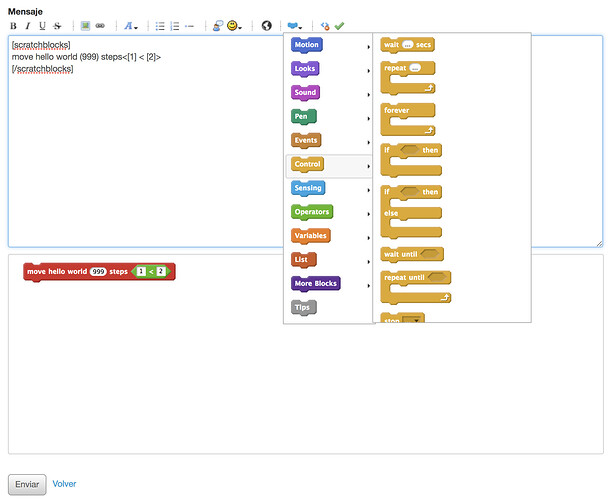Click the globe icon in the toolbar
Screen dimensions: 611x500
(267, 26)
